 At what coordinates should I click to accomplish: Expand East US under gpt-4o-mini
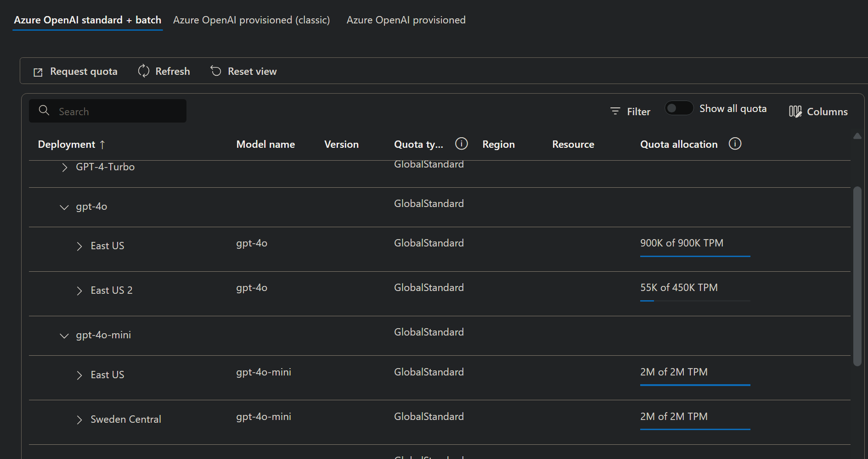pyautogui.click(x=79, y=375)
